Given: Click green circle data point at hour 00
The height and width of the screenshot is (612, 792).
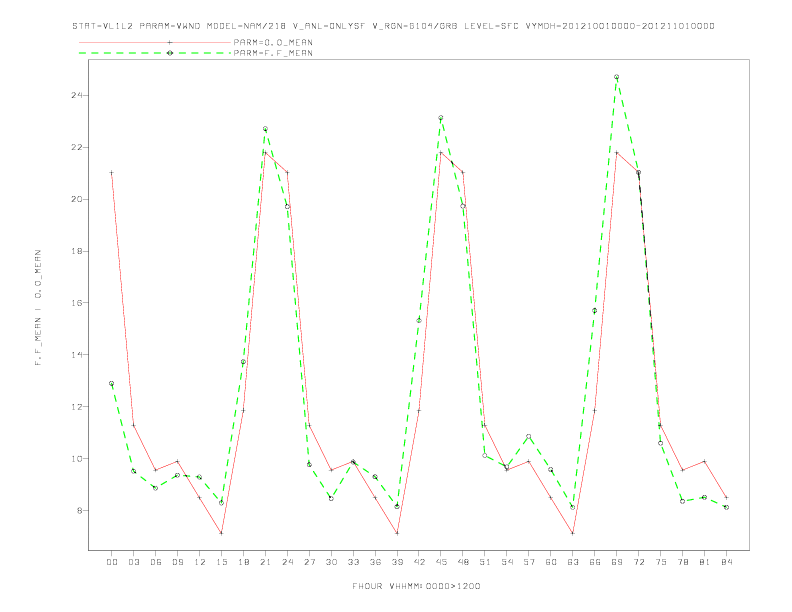Looking at the screenshot, I should pyautogui.click(x=112, y=383).
